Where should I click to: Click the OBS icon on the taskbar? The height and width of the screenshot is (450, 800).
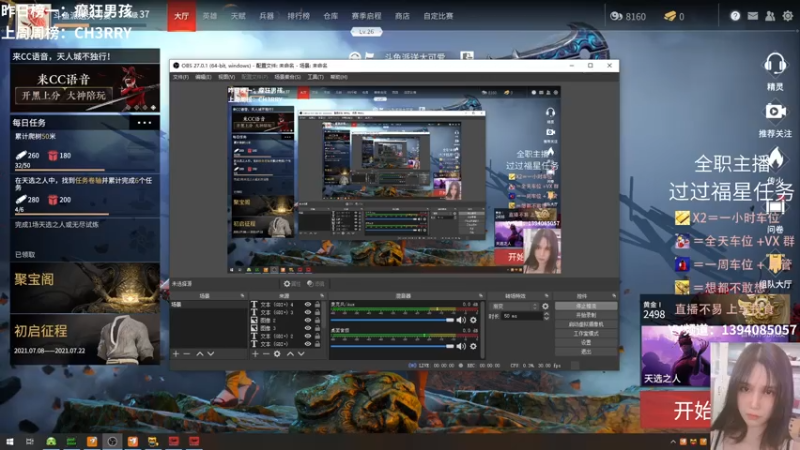pos(112,441)
